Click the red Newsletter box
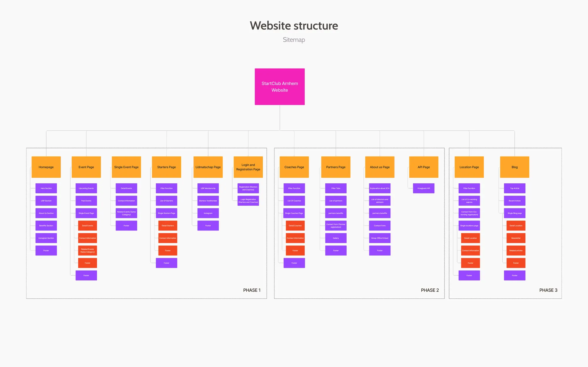Viewport: 588px width, 367px height. coord(516,238)
